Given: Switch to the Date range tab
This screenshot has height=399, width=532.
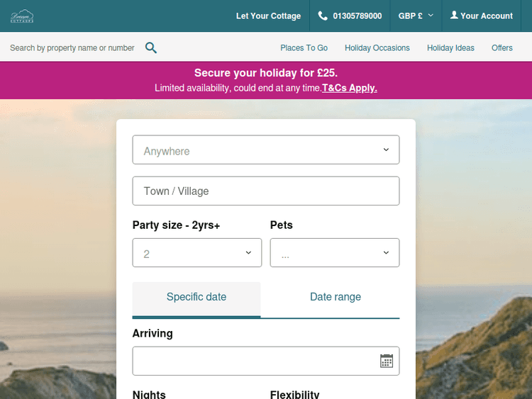Looking at the screenshot, I should (x=336, y=298).
